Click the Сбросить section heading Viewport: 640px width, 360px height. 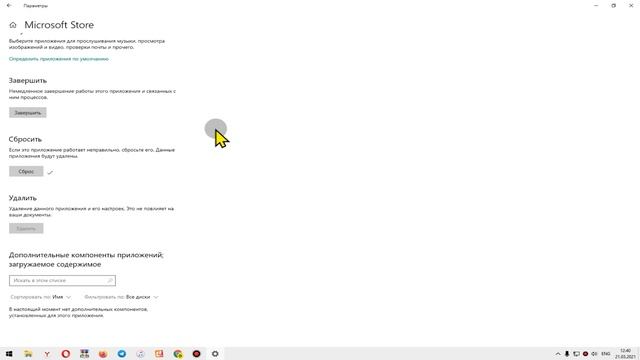(25, 139)
